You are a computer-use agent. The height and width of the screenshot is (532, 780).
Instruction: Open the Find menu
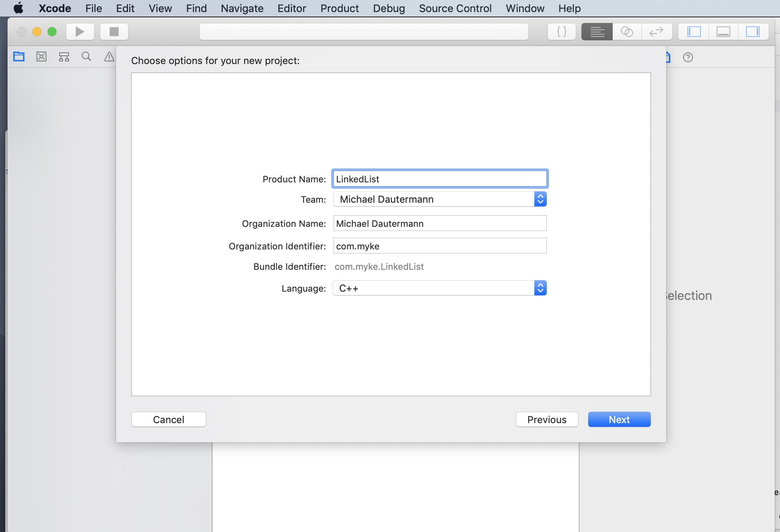click(x=196, y=8)
